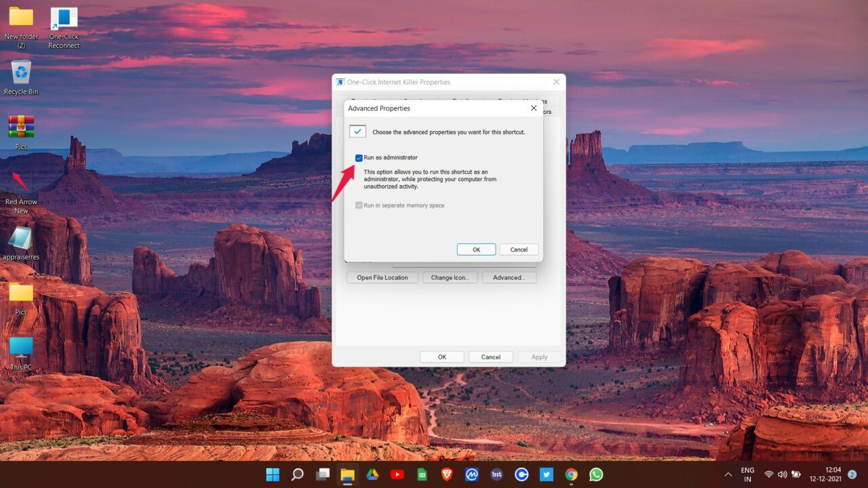Launch Google Sheets from taskbar
Screen dimensions: 868x488
pos(422,474)
